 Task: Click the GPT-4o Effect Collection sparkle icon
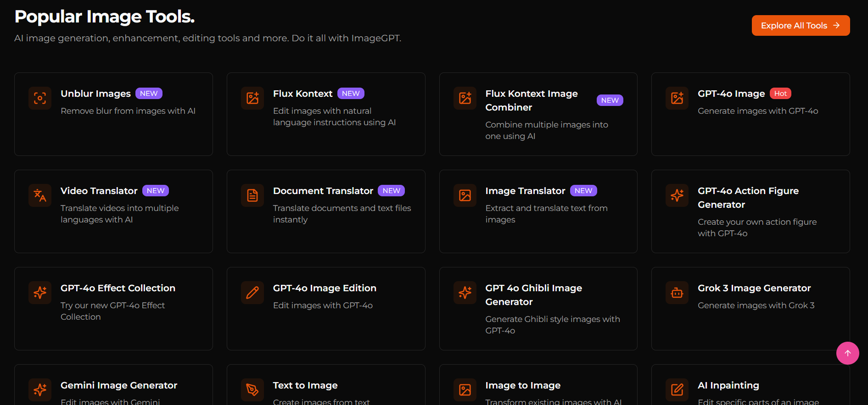[40, 293]
